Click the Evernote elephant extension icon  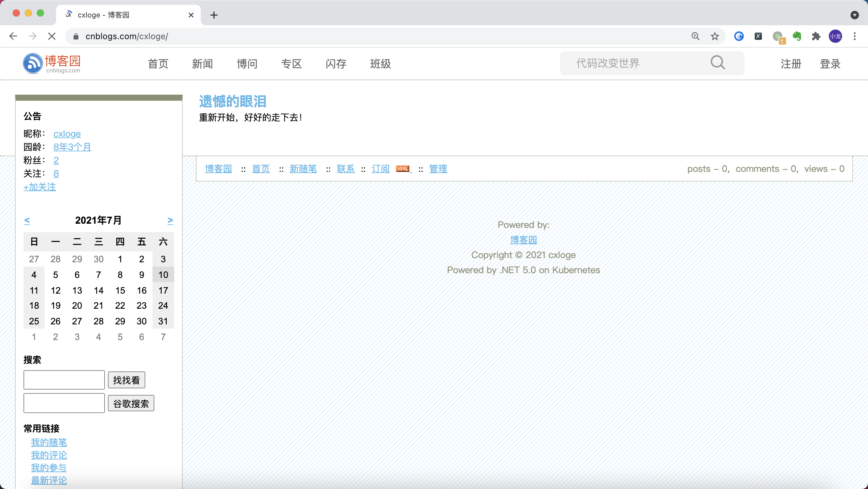[797, 36]
